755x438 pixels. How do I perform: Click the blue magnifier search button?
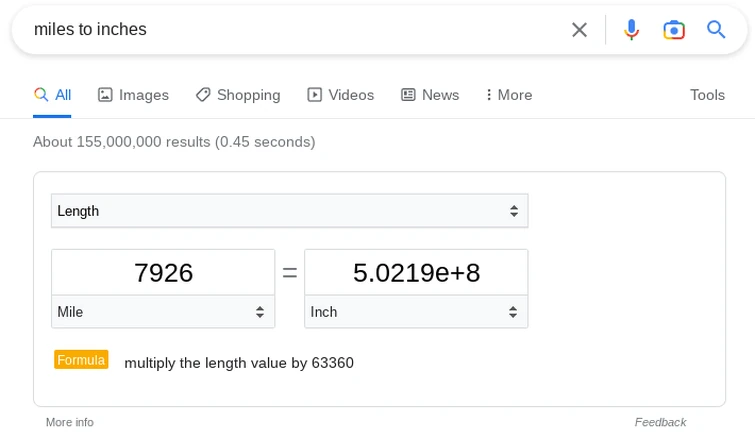click(x=716, y=30)
